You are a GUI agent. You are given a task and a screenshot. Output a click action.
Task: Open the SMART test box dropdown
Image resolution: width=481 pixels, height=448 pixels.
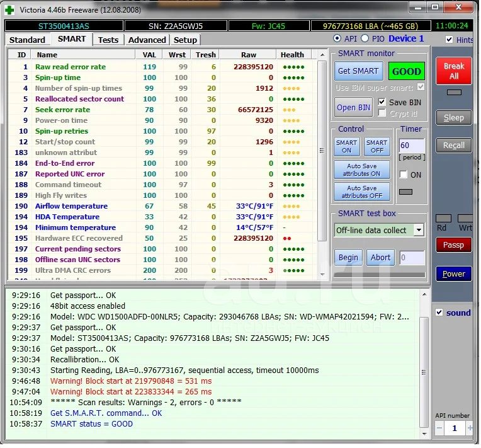point(419,230)
